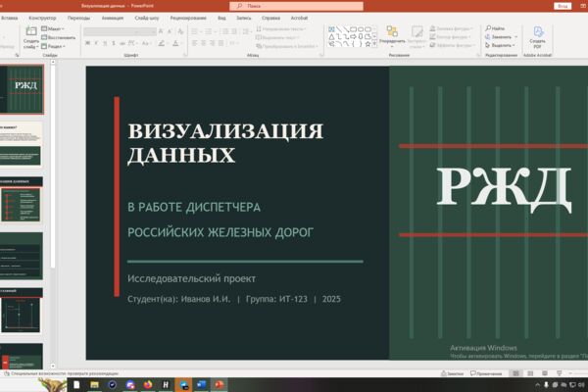Expand the shapes gallery with More arrow
This screenshot has height=392, width=588.
pos(374,43)
